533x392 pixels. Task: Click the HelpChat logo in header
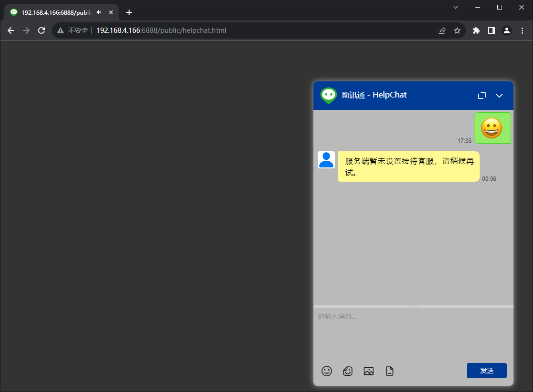tap(328, 95)
